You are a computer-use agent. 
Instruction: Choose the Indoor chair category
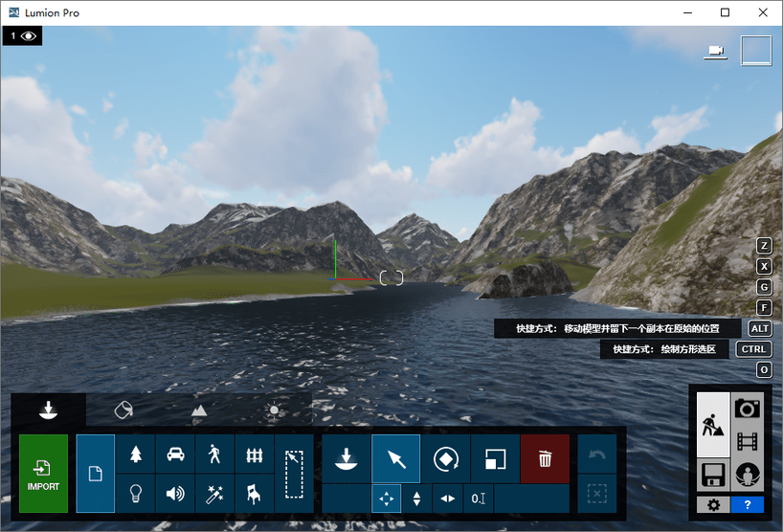point(254,494)
